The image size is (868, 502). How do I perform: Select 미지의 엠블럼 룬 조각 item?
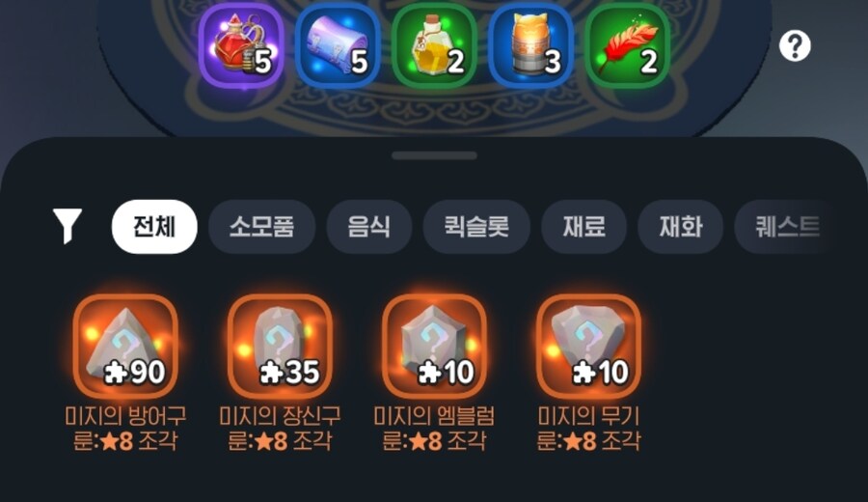tap(434, 347)
